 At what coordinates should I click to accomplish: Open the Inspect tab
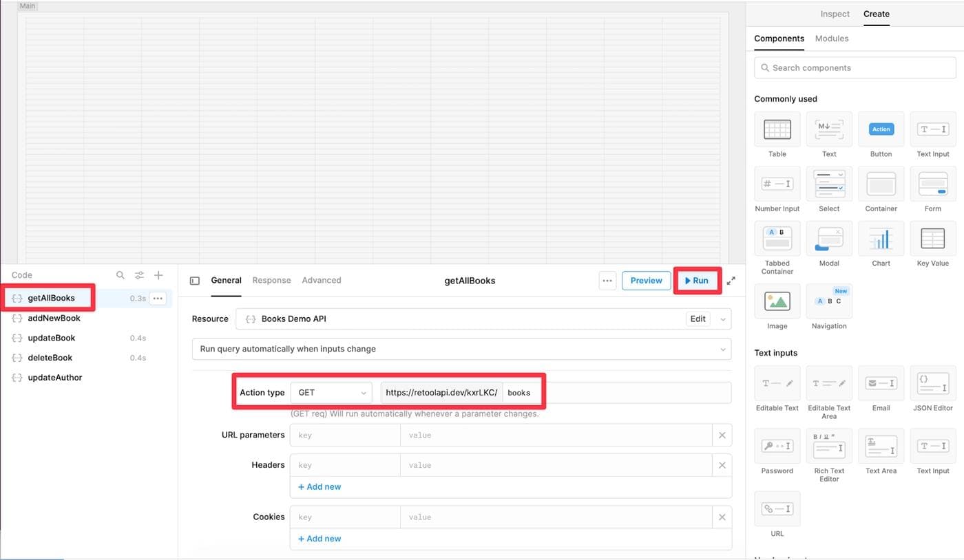[x=835, y=14]
